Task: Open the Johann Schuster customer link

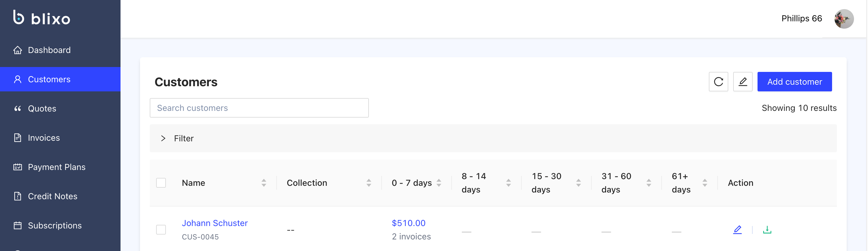Action: 215,223
